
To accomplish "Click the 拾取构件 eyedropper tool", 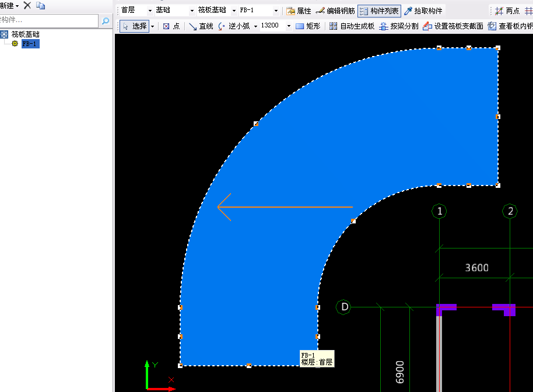I will (423, 11).
